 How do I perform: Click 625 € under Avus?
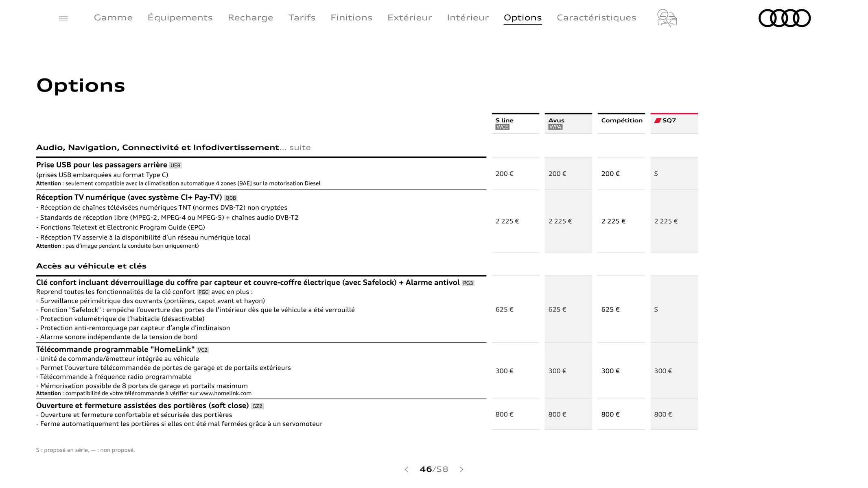(557, 309)
